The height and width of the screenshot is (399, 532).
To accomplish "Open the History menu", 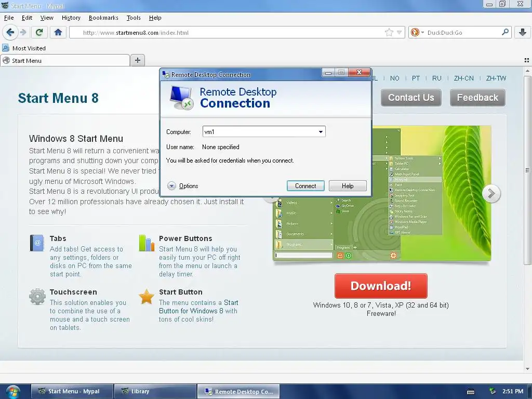I will [x=71, y=18].
